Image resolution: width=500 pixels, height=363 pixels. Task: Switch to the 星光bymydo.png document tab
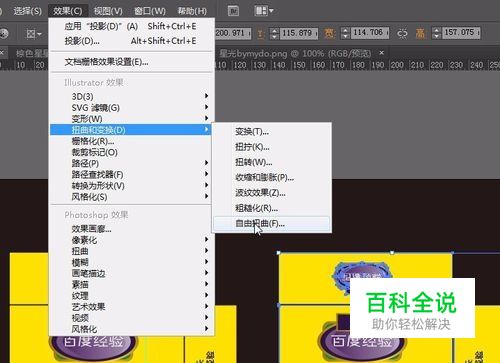295,53
